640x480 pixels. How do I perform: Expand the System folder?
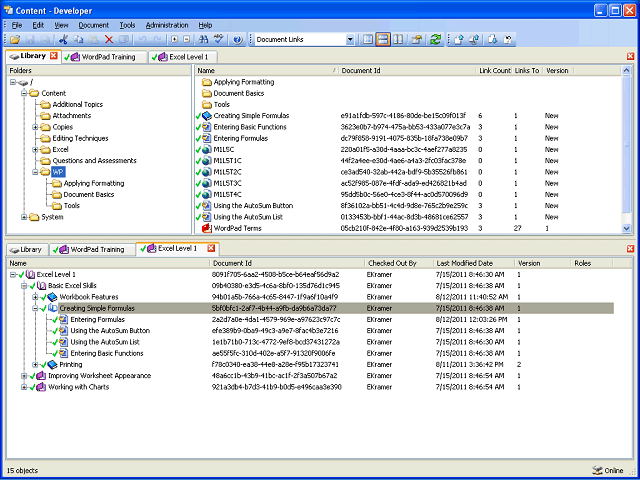click(24, 217)
